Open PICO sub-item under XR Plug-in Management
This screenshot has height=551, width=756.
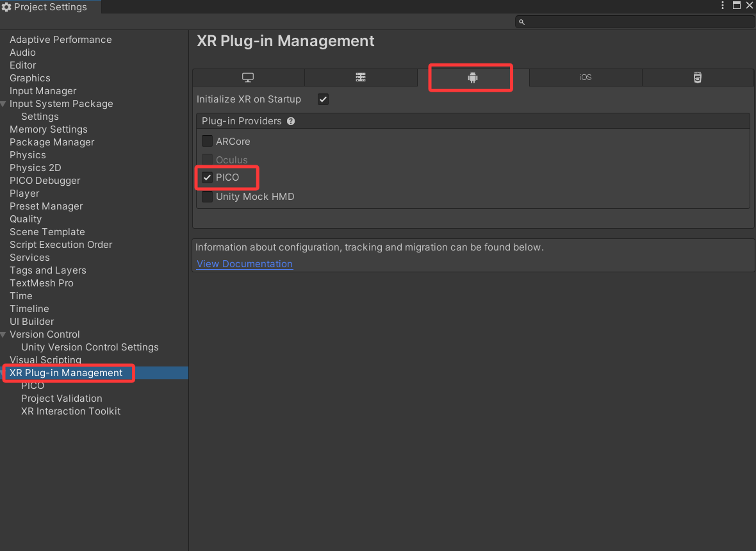point(33,386)
